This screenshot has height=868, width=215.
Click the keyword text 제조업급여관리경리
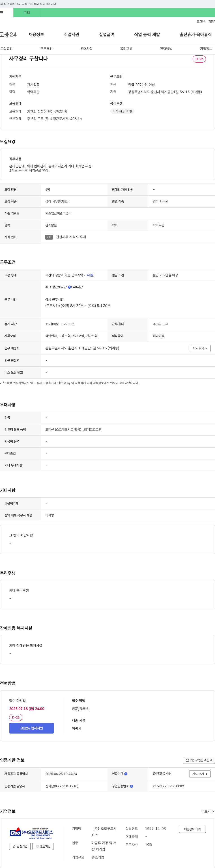(58, 213)
